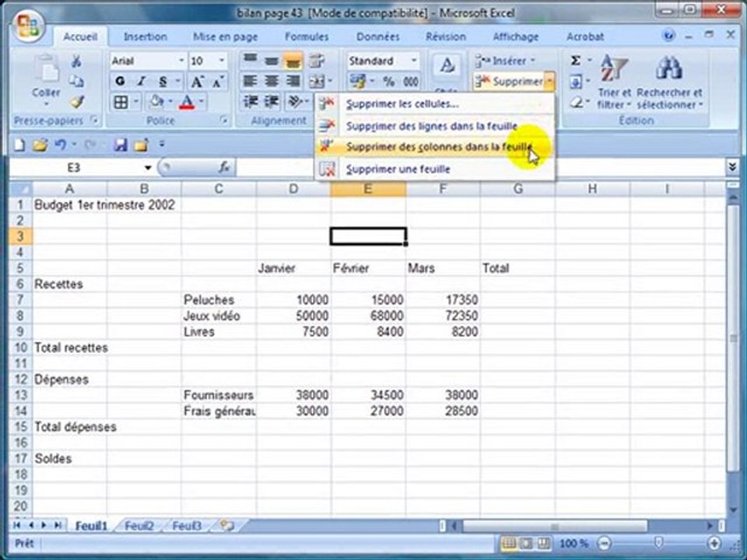The height and width of the screenshot is (560, 747).
Task: Open the Standard number format dropdown
Action: [x=414, y=61]
